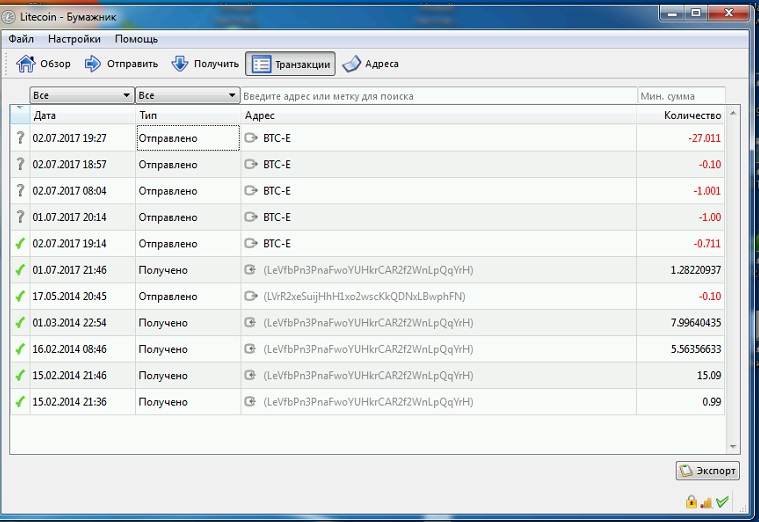
Task: Click confirmed checkmark for 02.07.2017 19:14
Action: (x=20, y=244)
